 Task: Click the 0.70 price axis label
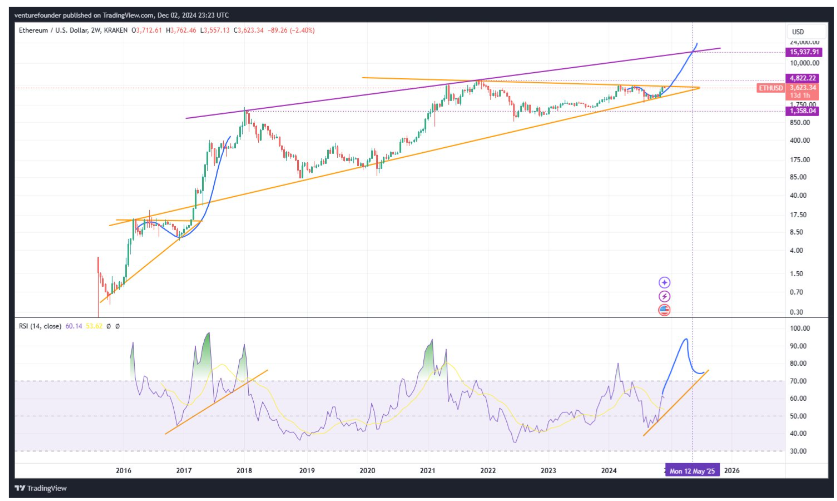point(797,292)
